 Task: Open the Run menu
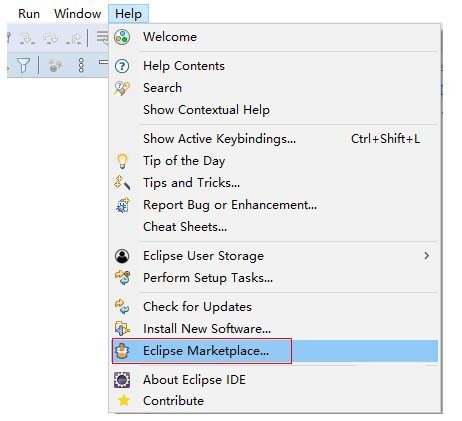pos(29,14)
